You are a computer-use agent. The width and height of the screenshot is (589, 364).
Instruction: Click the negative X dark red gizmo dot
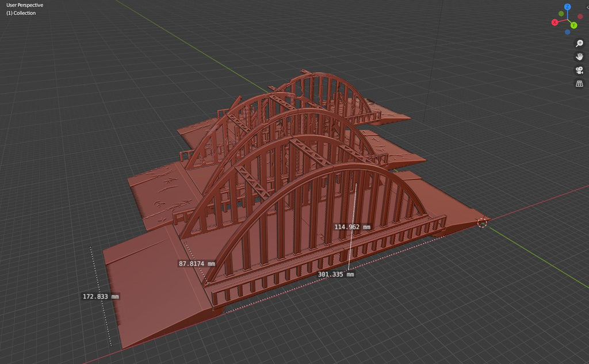pyautogui.click(x=580, y=16)
